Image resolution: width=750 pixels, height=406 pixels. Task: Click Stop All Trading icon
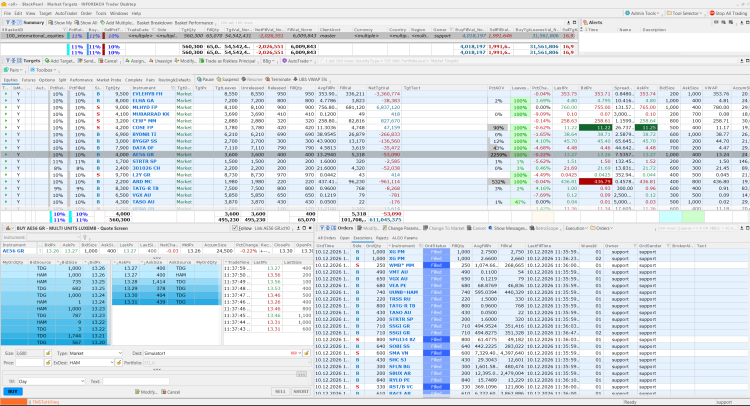point(712,13)
